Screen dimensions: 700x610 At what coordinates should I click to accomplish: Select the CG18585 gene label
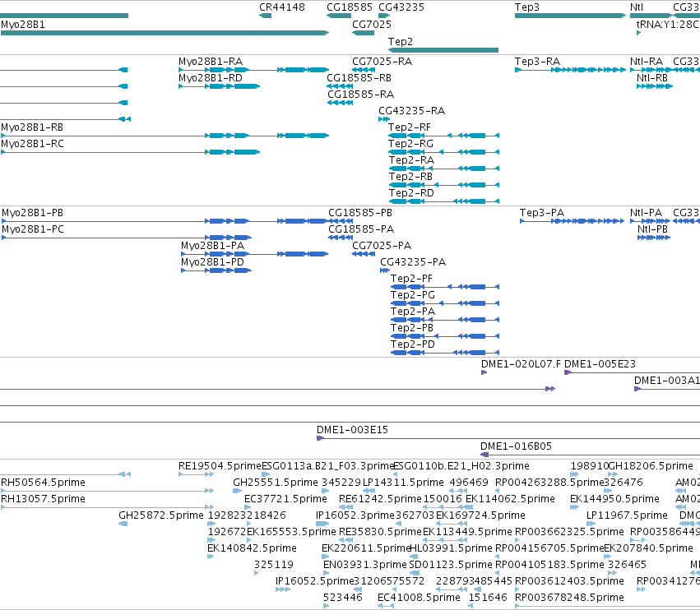click(349, 7)
